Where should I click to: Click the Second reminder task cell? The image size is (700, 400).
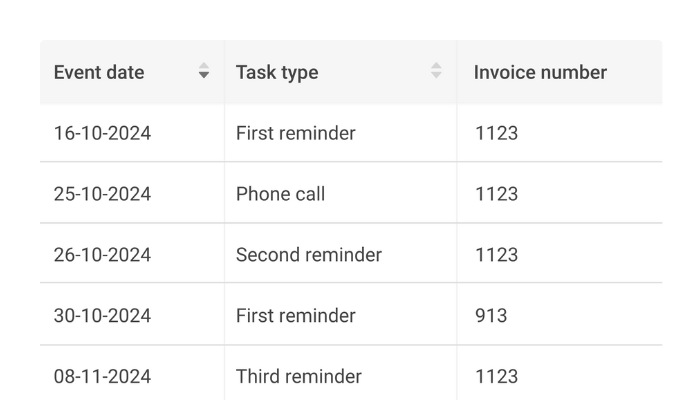[309, 255]
